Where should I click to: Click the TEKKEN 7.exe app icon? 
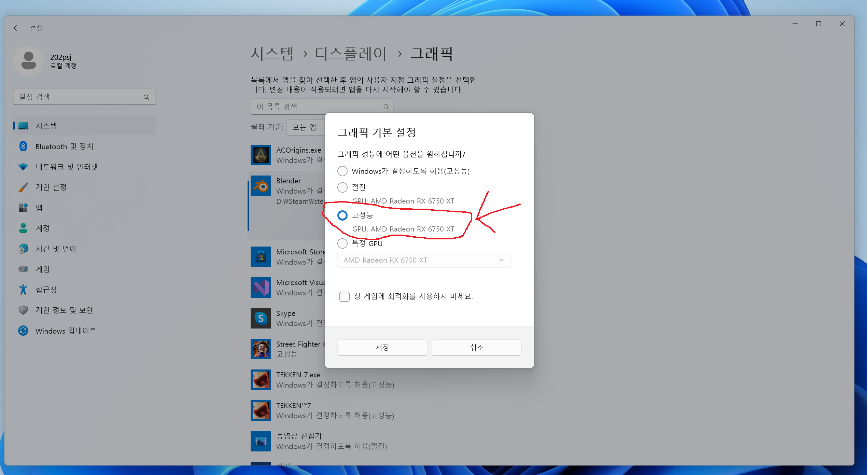pos(261,380)
